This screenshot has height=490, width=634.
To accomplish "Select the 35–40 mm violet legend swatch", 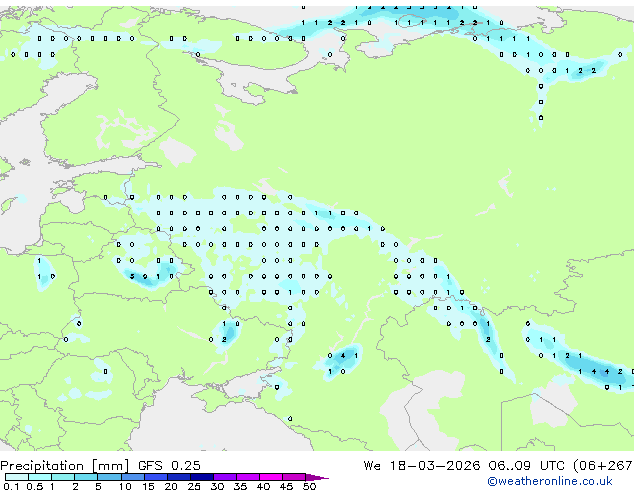I will [x=248, y=477].
